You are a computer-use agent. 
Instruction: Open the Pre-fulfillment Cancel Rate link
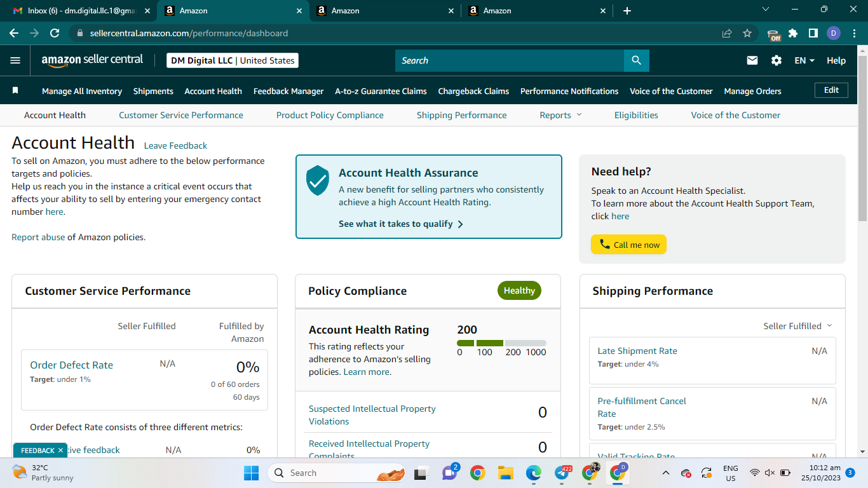click(642, 407)
